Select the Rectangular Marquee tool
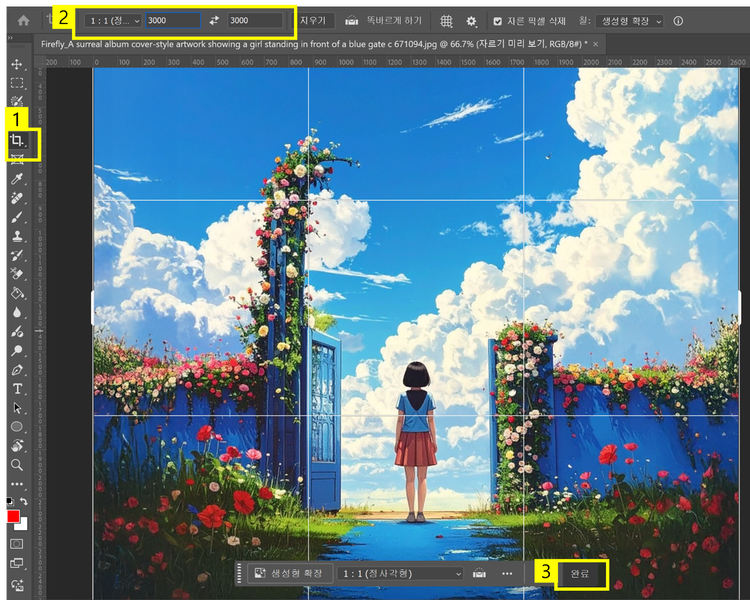 coord(17,83)
